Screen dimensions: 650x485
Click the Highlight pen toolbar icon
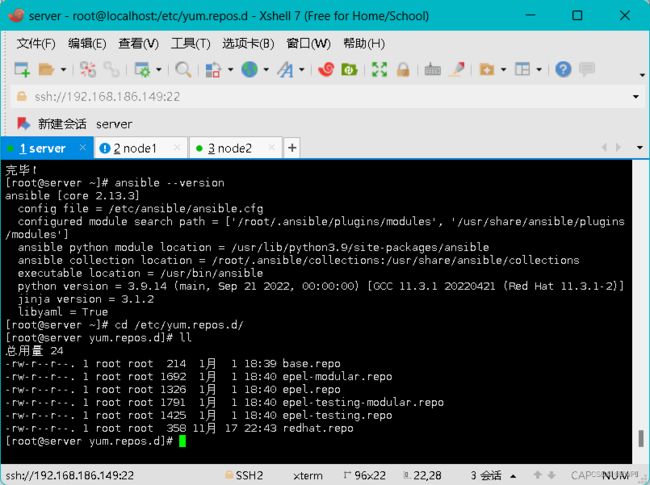click(x=457, y=70)
